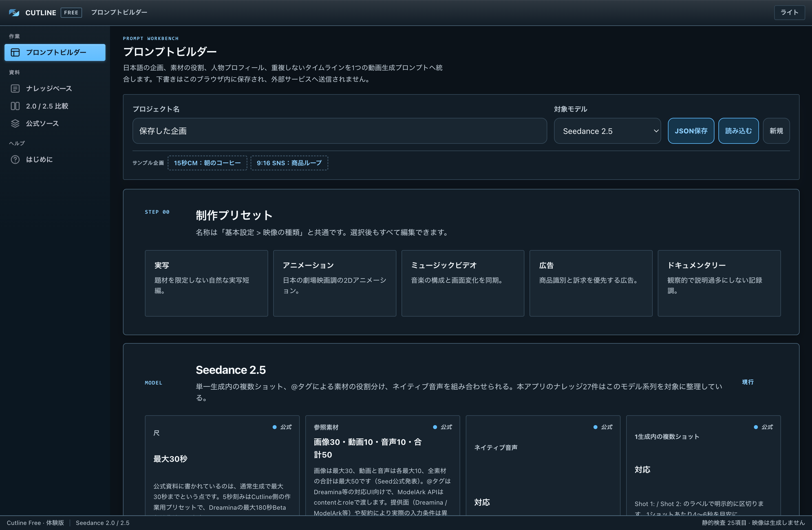Click the プロンプトビルダー sidebar layout icon
The width and height of the screenshot is (812, 530).
(15, 52)
